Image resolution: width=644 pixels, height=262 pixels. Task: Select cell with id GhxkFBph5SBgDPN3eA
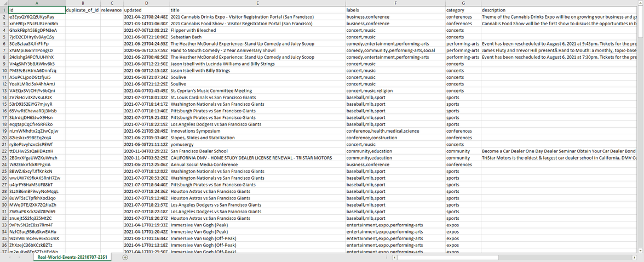(x=37, y=30)
